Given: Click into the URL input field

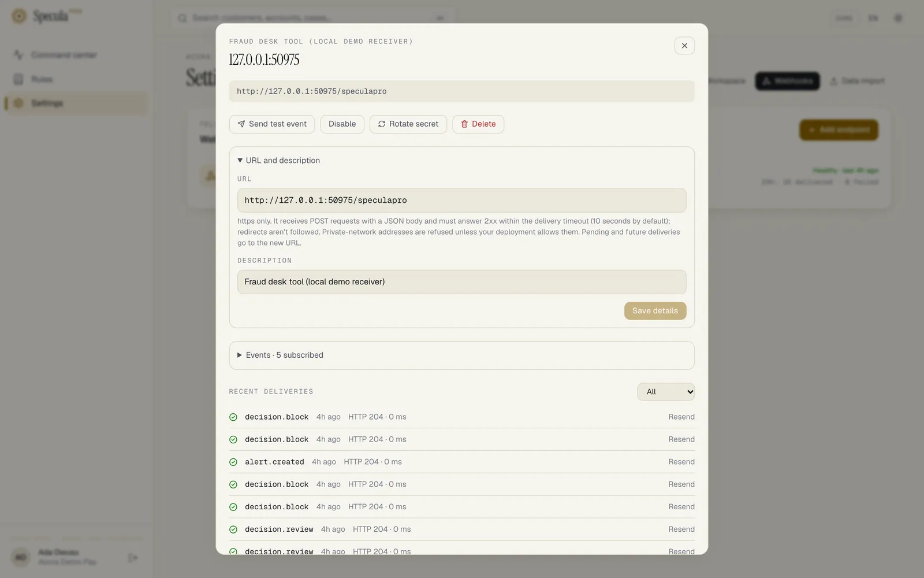Looking at the screenshot, I should point(462,201).
